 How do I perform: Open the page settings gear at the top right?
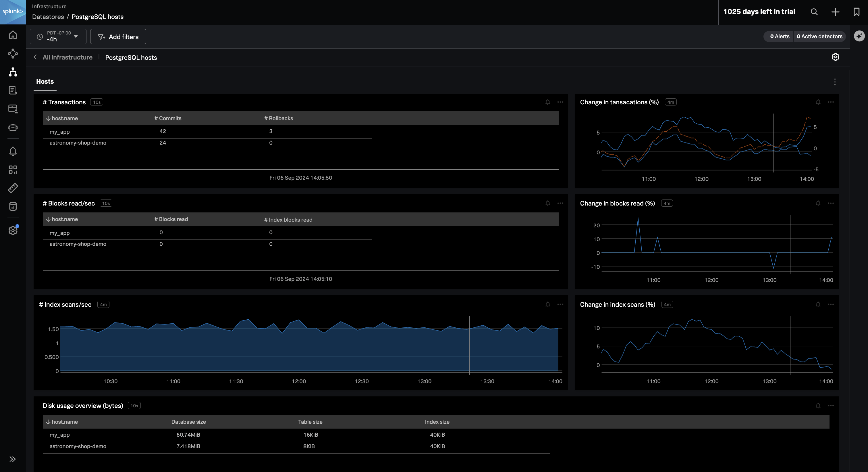835,57
